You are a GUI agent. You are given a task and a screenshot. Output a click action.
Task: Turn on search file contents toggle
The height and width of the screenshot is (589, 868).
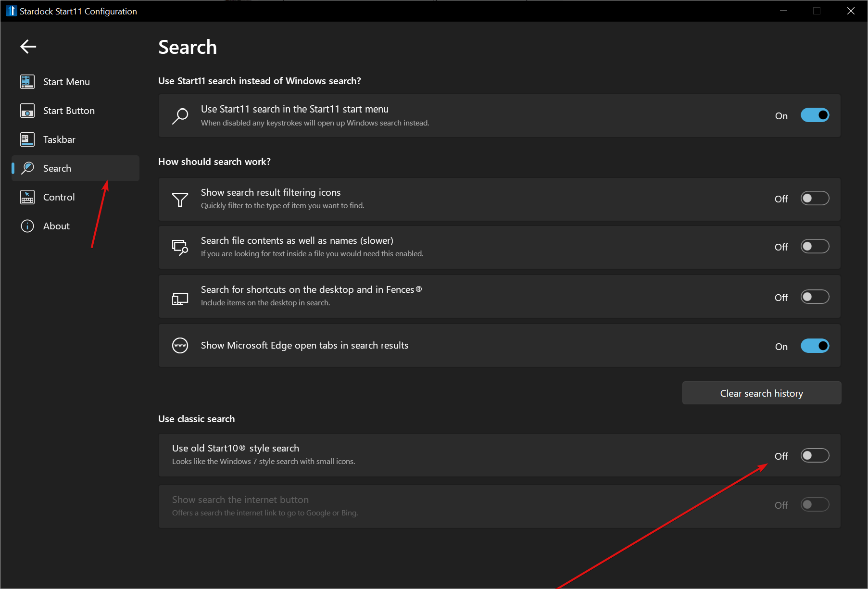(815, 246)
